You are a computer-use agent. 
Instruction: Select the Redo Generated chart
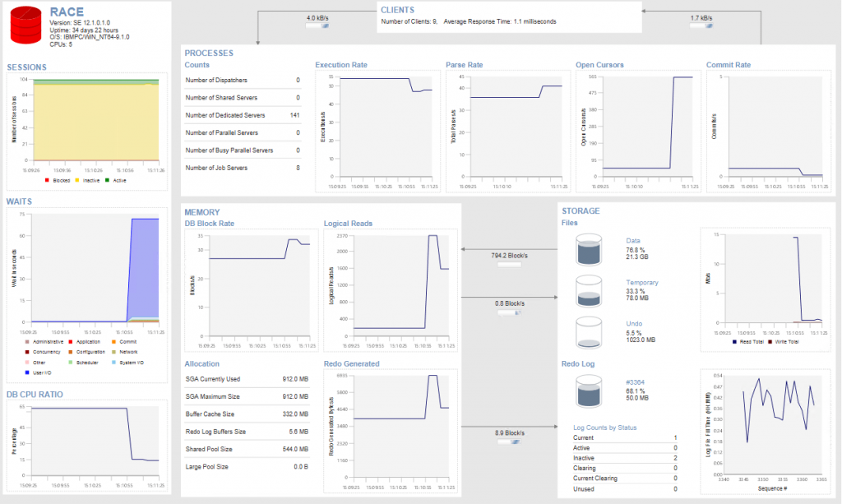point(391,431)
